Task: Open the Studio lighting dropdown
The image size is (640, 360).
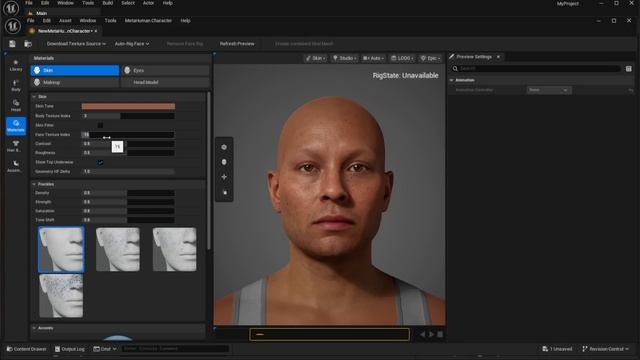Action: pyautogui.click(x=344, y=58)
